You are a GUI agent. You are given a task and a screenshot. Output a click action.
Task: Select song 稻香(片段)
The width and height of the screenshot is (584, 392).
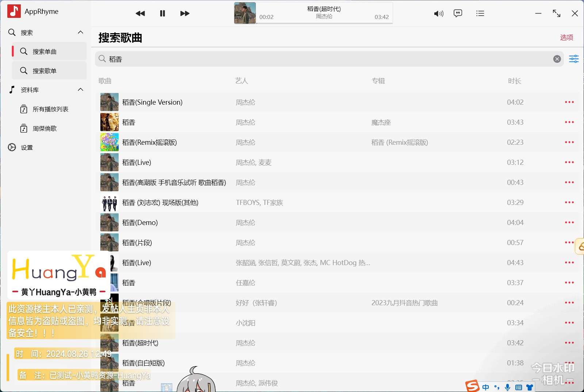(137, 242)
